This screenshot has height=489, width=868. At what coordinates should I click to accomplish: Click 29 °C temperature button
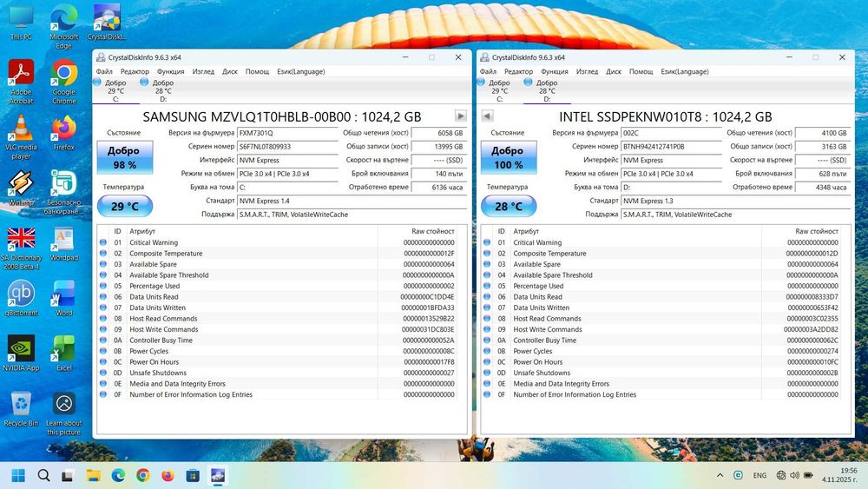pyautogui.click(x=124, y=206)
